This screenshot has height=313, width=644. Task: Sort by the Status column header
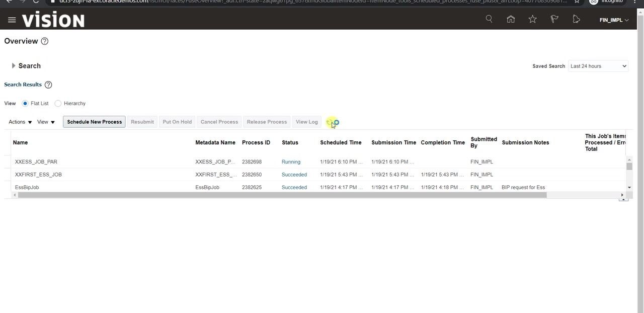point(290,142)
